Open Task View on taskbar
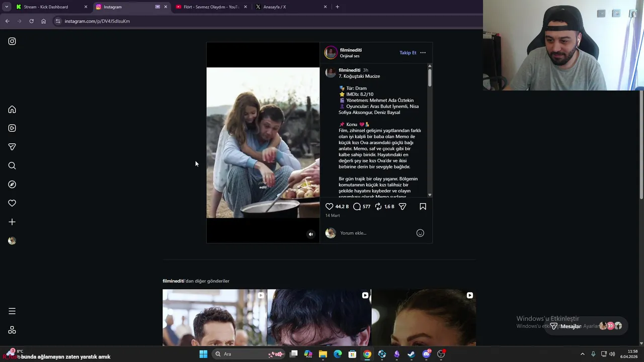 [x=294, y=354]
